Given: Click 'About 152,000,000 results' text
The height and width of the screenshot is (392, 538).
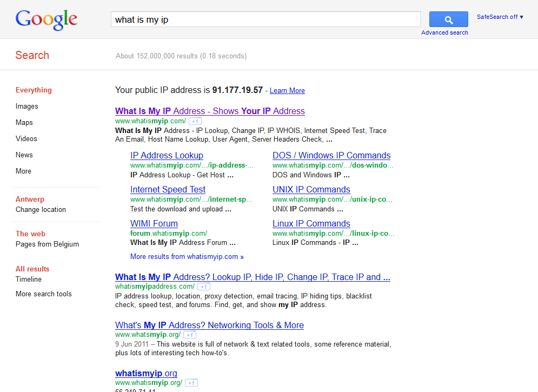Looking at the screenshot, I should pyautogui.click(x=156, y=56).
